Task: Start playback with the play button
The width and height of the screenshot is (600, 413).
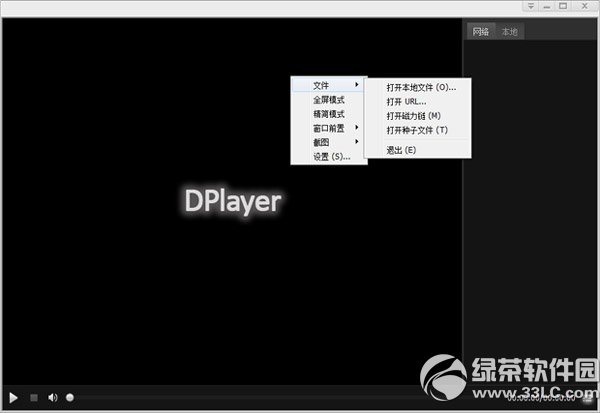Action: [x=13, y=398]
